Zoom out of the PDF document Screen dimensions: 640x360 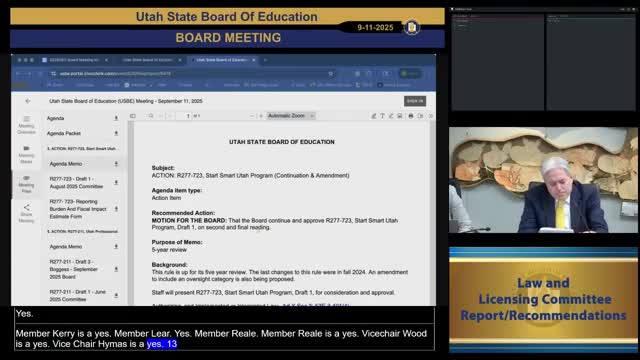click(x=251, y=116)
